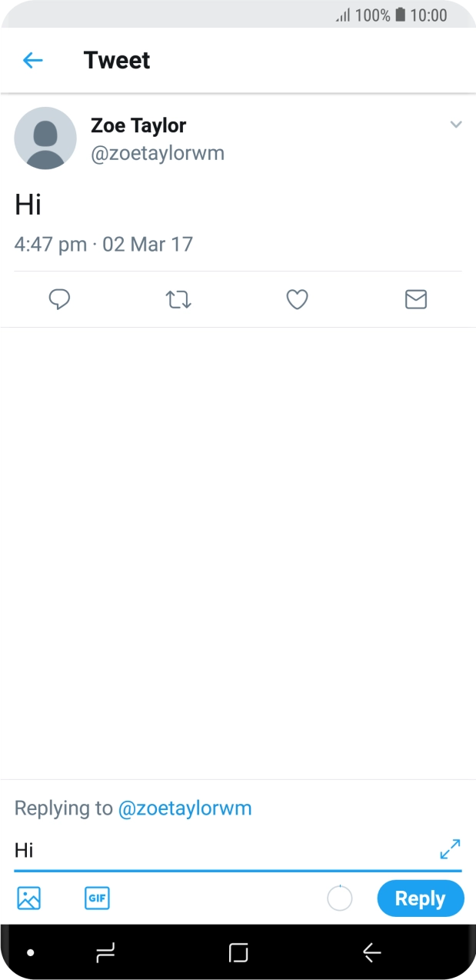The width and height of the screenshot is (476, 980).
Task: Expand the reply composer to fullscreen
Action: click(x=450, y=849)
